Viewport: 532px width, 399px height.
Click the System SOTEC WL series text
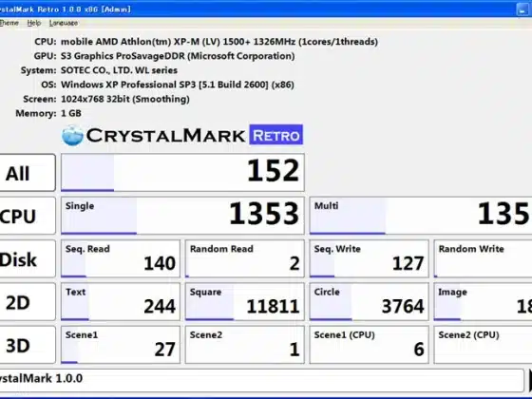coord(119,70)
